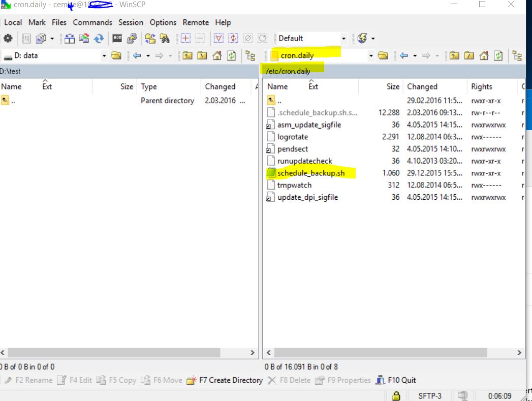Viewport: 532px width, 401px height.
Task: Go to local home directory icon
Action: click(217, 55)
